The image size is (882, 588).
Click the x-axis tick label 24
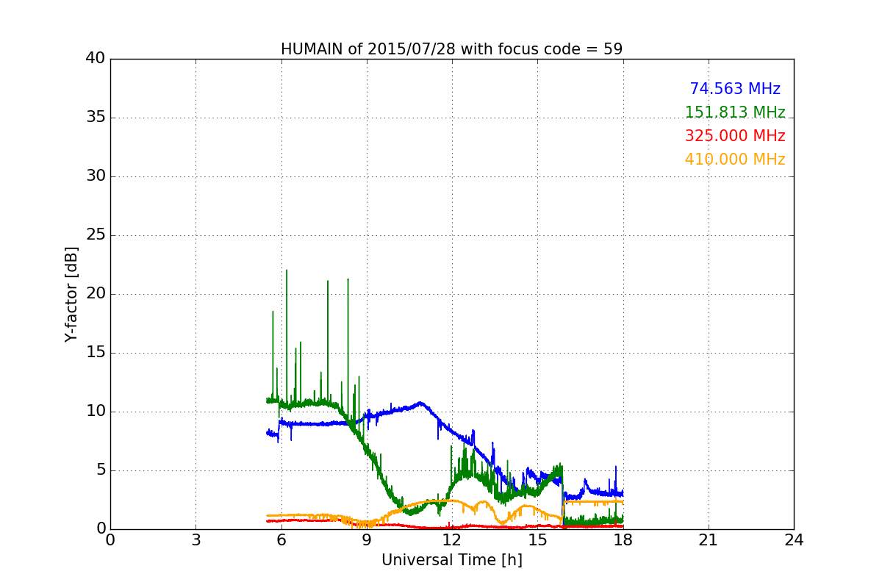click(x=794, y=540)
